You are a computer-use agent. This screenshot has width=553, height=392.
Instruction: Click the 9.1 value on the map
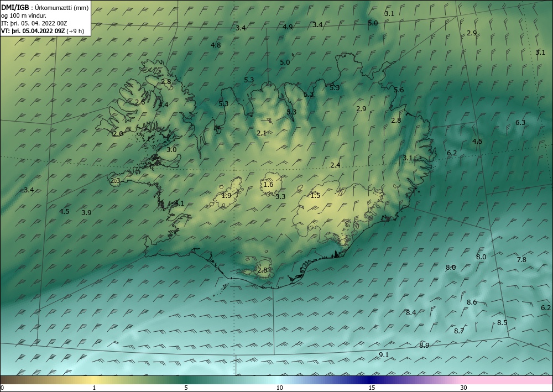[384, 354]
